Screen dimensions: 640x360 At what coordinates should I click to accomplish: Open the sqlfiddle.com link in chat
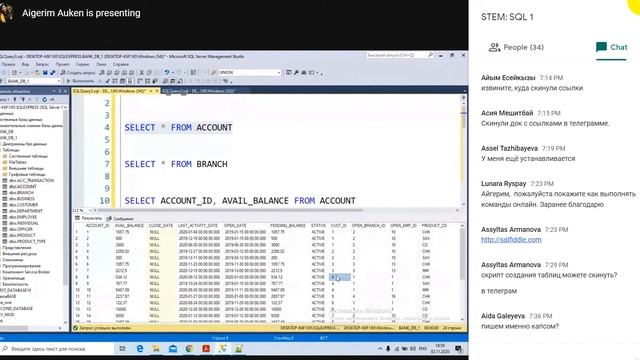coord(511,240)
